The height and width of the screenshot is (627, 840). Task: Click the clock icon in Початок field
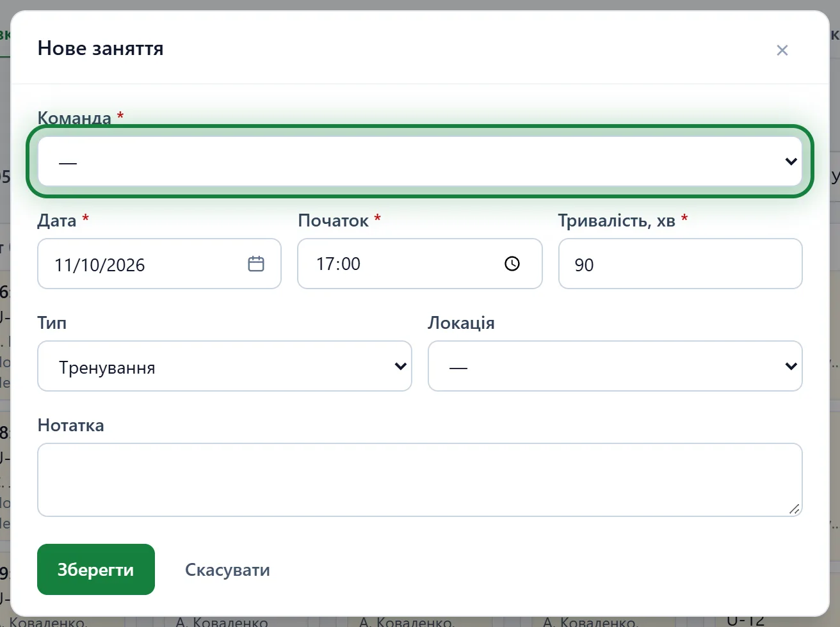pos(512,264)
